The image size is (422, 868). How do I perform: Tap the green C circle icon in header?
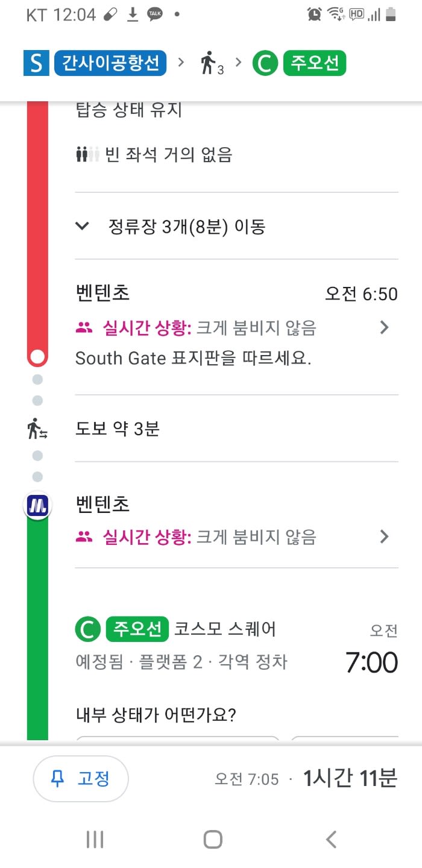pyautogui.click(x=264, y=63)
